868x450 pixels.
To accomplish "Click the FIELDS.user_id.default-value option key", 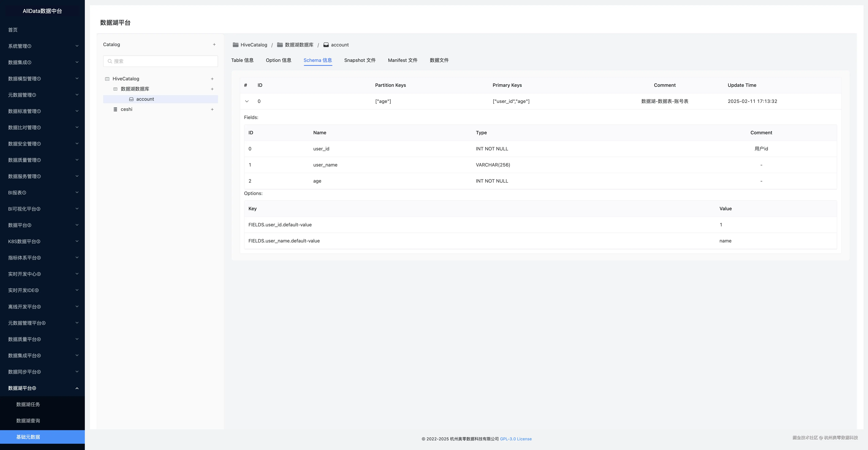I will click(280, 225).
